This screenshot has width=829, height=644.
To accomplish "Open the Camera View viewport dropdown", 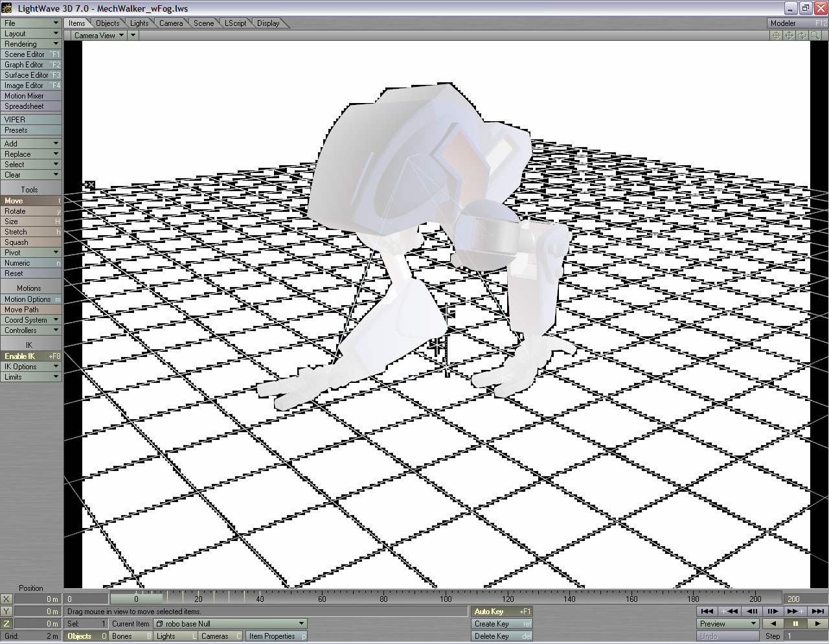I will [99, 36].
